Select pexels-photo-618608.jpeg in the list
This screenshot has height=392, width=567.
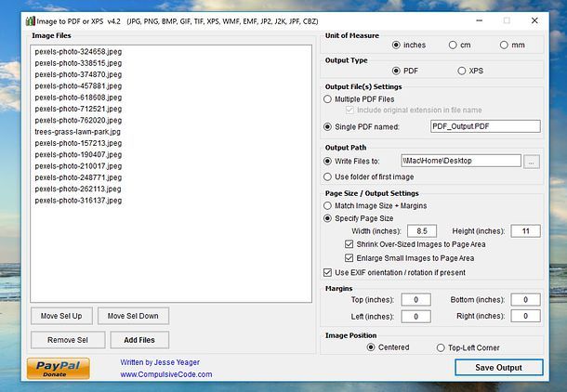coord(78,98)
